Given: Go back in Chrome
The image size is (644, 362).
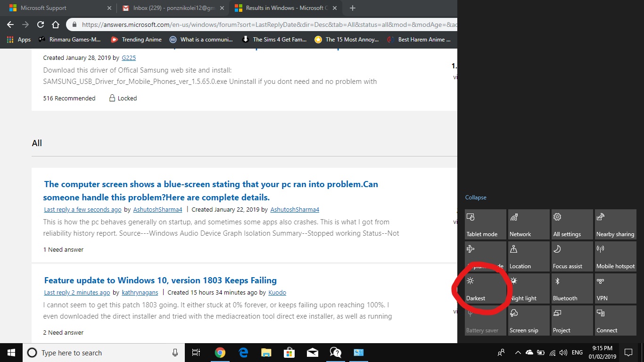Looking at the screenshot, I should 10,25.
